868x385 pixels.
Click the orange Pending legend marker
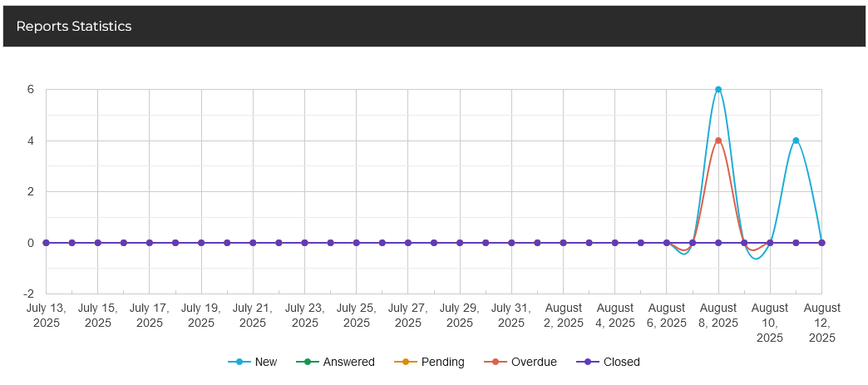(407, 362)
